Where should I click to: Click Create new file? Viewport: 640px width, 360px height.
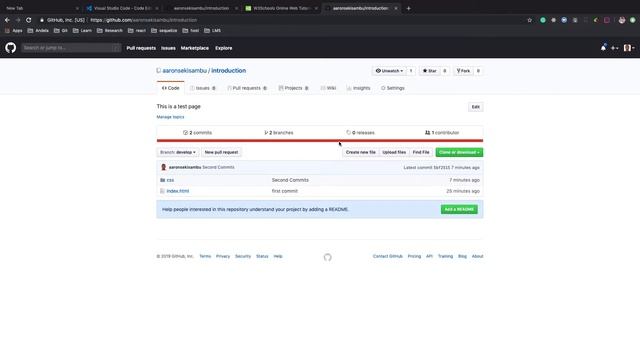(x=360, y=152)
